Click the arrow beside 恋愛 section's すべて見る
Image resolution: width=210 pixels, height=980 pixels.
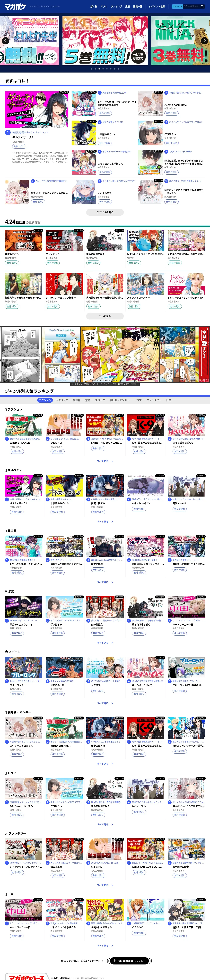tap(112, 643)
